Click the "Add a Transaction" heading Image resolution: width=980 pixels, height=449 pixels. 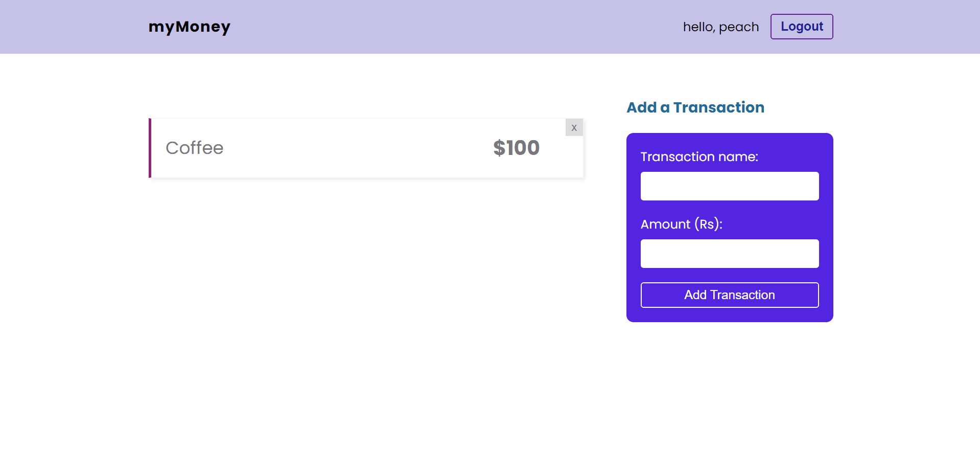[x=695, y=107]
